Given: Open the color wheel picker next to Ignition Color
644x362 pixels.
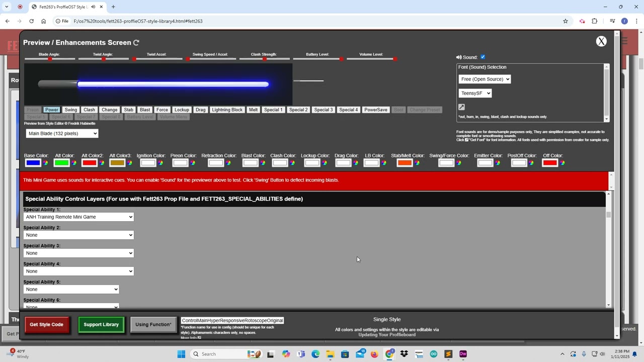Looking at the screenshot, I should [x=161, y=163].
